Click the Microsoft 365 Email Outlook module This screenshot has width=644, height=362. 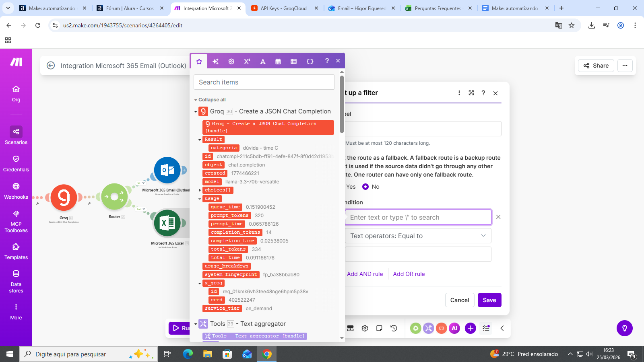pos(167,170)
